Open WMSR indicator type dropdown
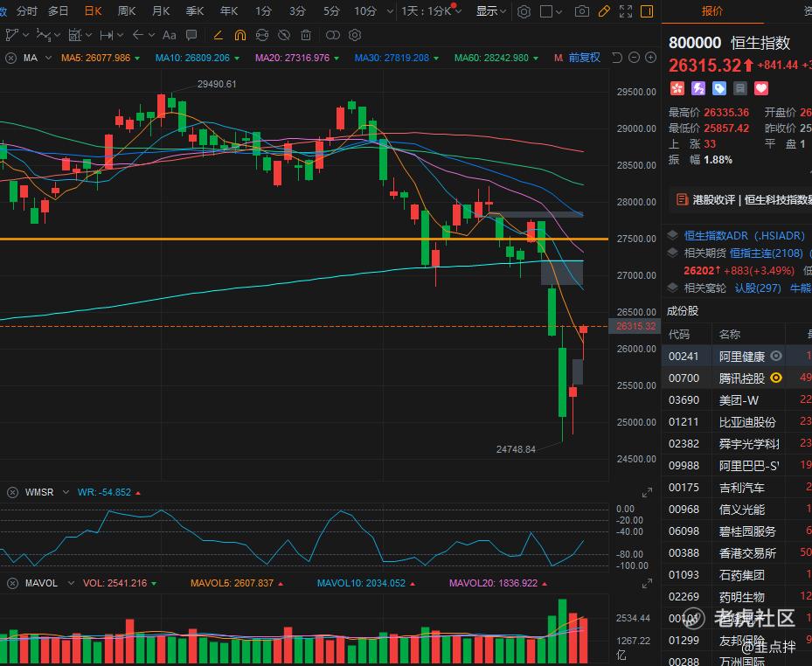This screenshot has width=812, height=666. 66,492
